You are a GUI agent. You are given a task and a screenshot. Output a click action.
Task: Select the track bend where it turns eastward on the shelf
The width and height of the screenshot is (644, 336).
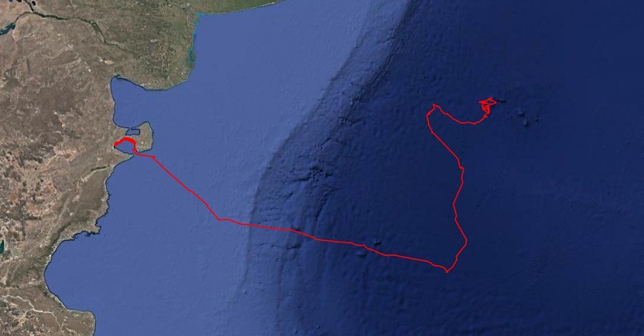click(218, 219)
